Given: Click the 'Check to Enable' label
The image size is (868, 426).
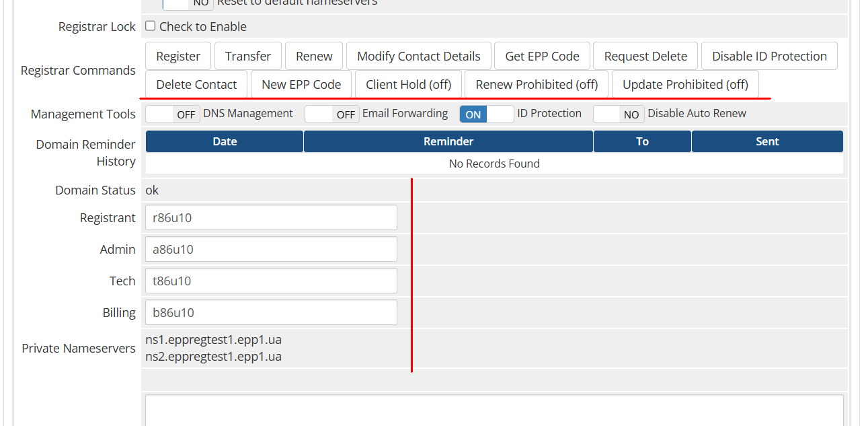Looking at the screenshot, I should [203, 27].
